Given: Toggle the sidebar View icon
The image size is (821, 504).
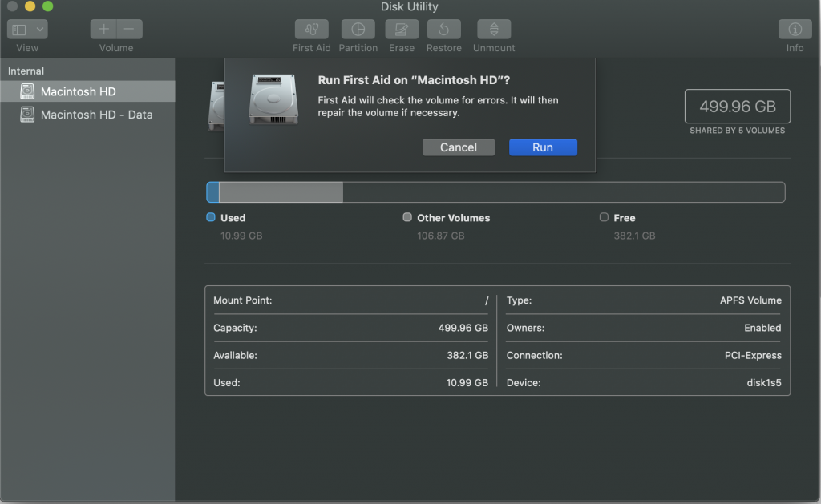Looking at the screenshot, I should click(19, 30).
